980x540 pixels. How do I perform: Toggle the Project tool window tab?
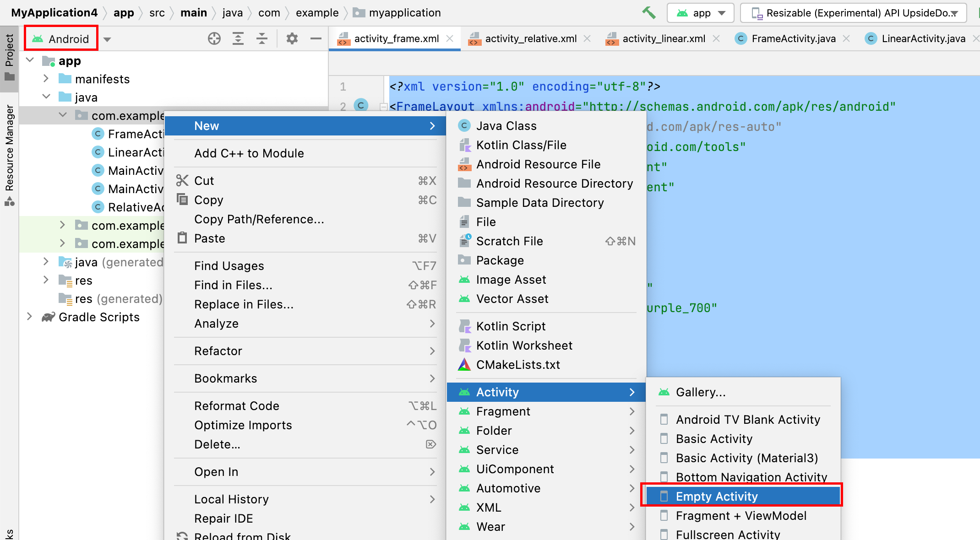(9, 56)
